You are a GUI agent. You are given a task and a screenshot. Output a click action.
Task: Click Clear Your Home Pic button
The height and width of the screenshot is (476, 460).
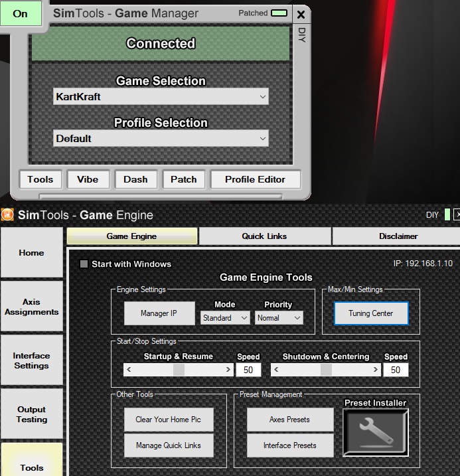(169, 420)
